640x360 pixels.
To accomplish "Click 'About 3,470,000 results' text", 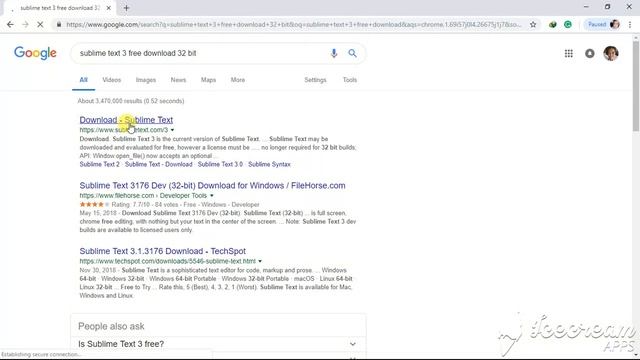I will [131, 101].
